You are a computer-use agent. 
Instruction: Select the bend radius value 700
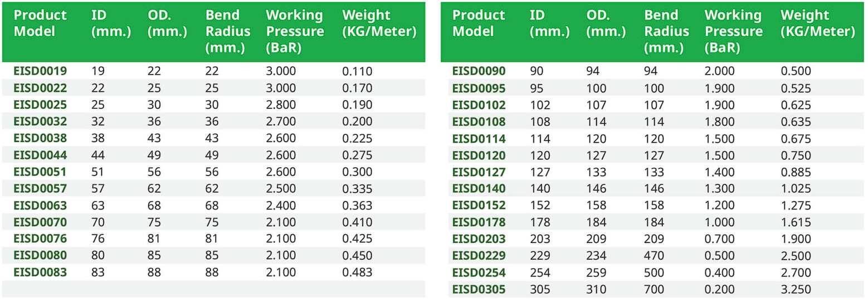coord(654,289)
